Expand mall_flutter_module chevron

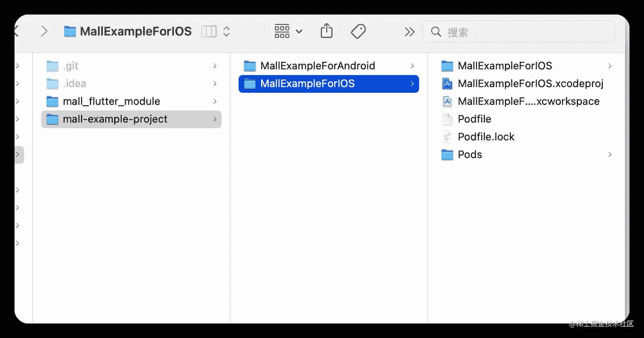[x=215, y=101]
